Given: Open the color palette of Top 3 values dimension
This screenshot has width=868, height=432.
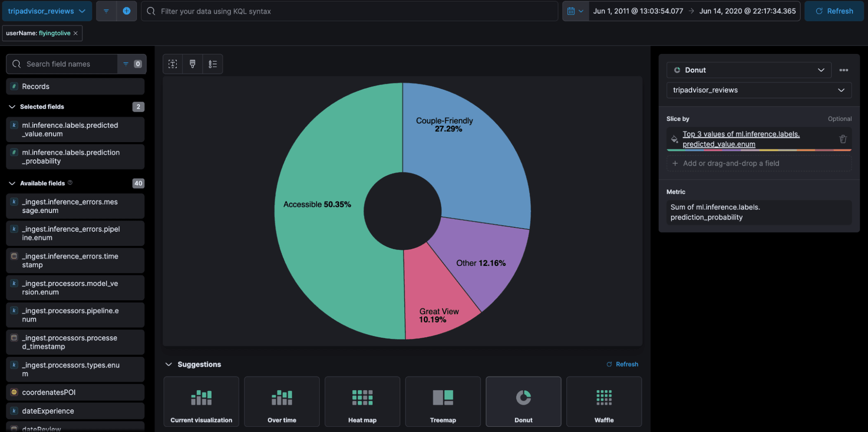Looking at the screenshot, I should 674,139.
